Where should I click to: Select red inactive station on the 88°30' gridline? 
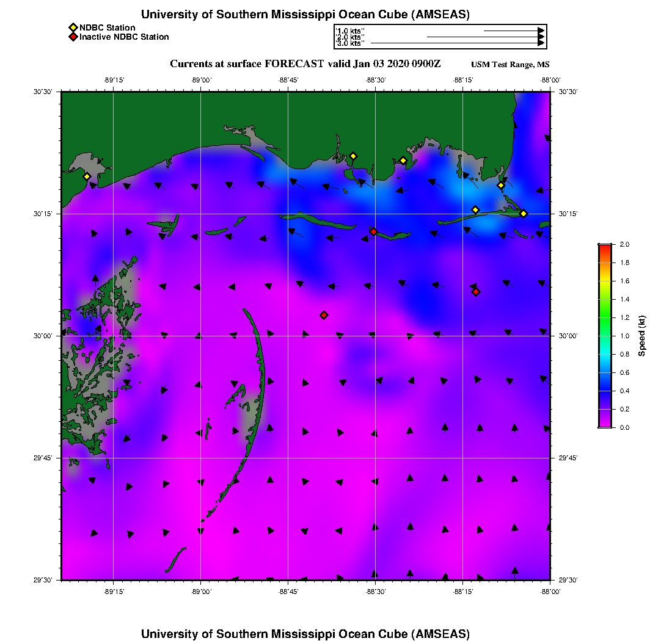373,231
